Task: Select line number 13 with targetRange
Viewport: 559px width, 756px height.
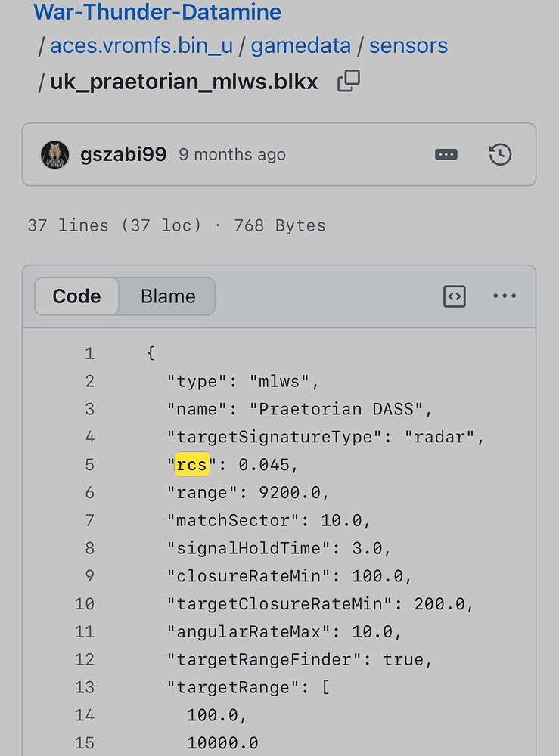Action: coord(85,687)
